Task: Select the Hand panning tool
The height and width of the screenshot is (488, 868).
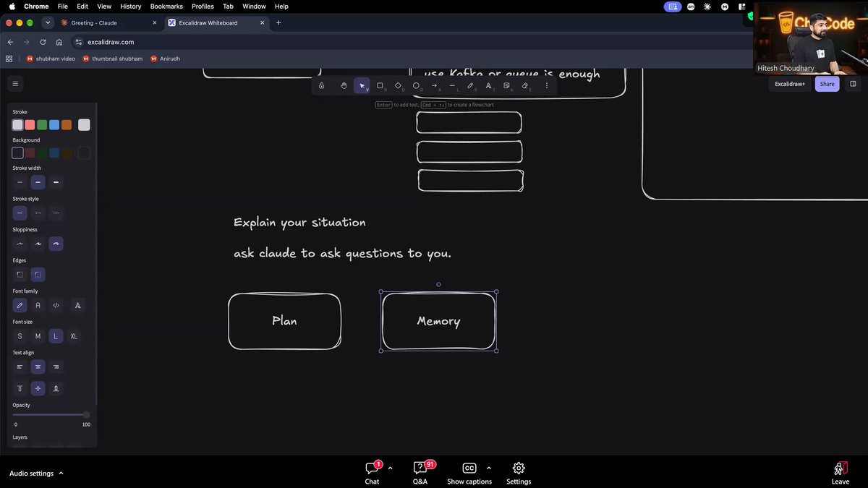Action: (344, 85)
